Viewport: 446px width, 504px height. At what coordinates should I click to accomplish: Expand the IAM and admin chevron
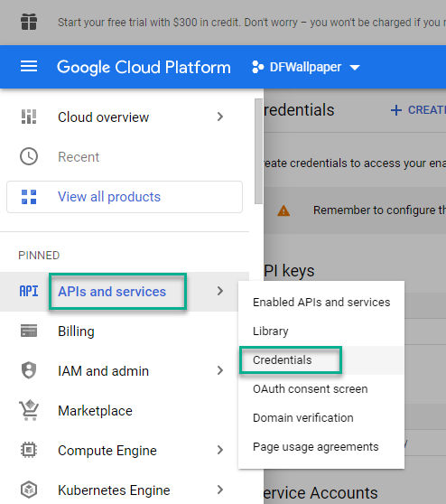pyautogui.click(x=220, y=370)
